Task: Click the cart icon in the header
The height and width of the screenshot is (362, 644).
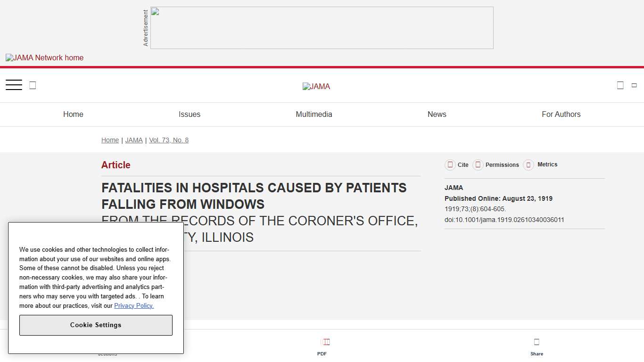Action: 634,85
